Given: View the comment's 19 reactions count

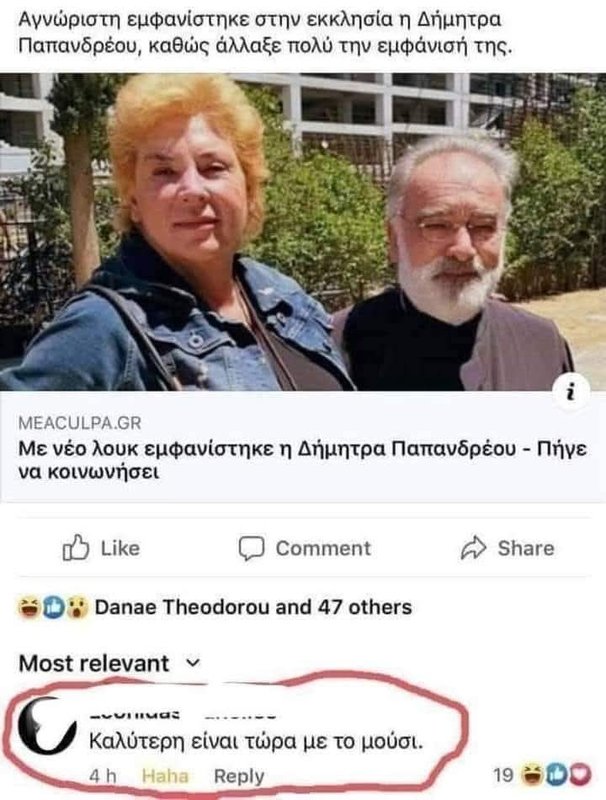Looking at the screenshot, I should [x=503, y=775].
